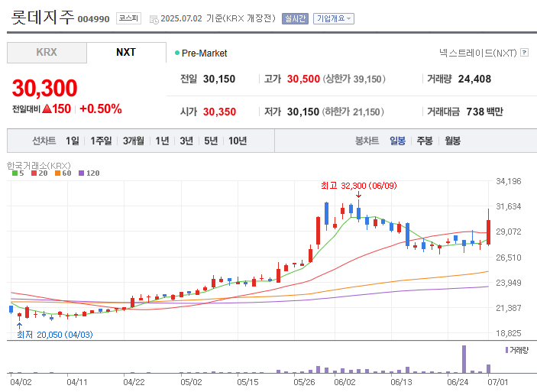This screenshot has height=392, width=537.
Task: Select the NXT tab
Action: point(126,53)
